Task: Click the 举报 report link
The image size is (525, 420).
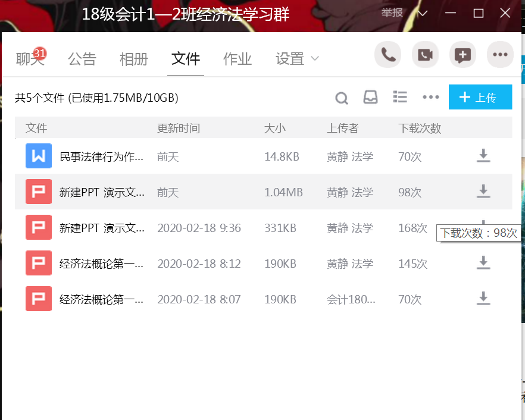Action: point(392,13)
